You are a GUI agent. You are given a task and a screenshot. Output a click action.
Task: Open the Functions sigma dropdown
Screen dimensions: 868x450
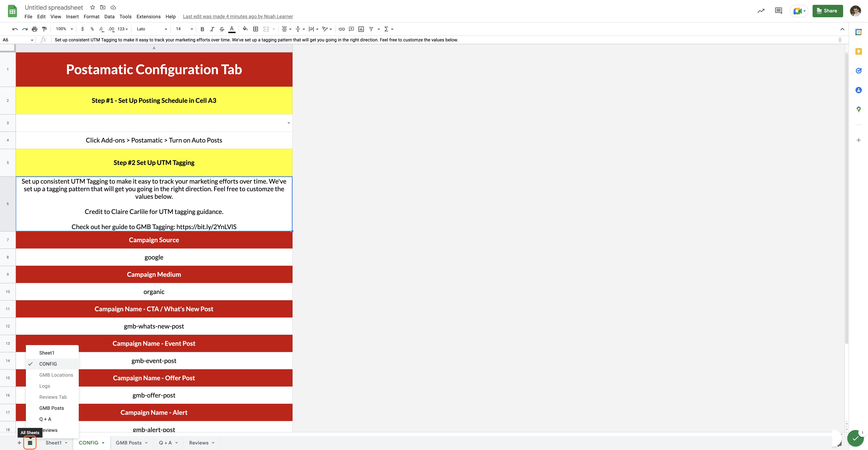pos(389,29)
